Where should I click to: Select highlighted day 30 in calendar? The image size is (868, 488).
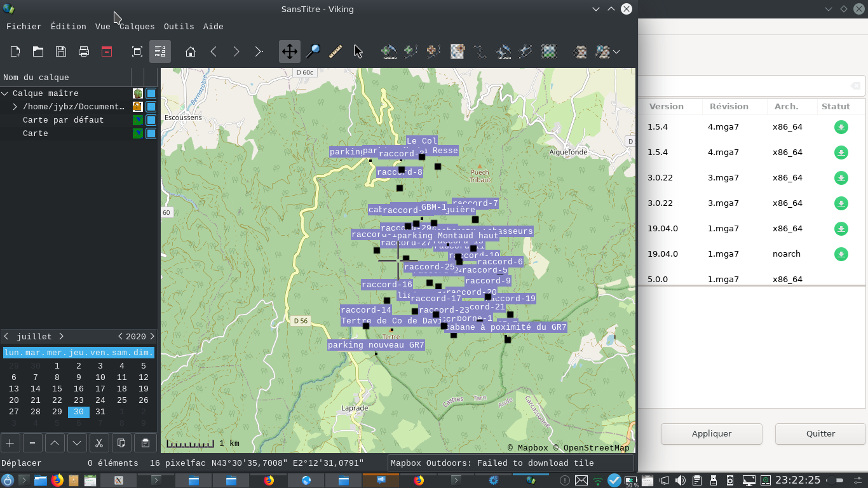pos(79,412)
